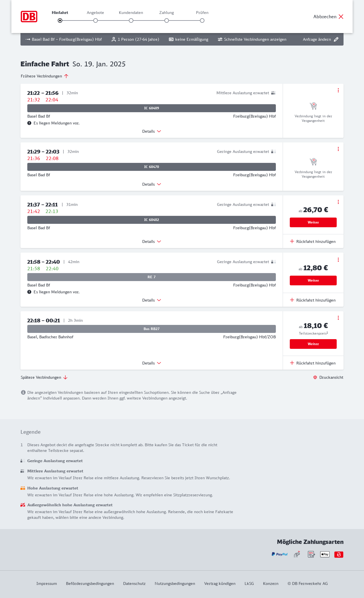Select the Zahlung step circle
The height and width of the screenshot is (598, 364).
(167, 21)
